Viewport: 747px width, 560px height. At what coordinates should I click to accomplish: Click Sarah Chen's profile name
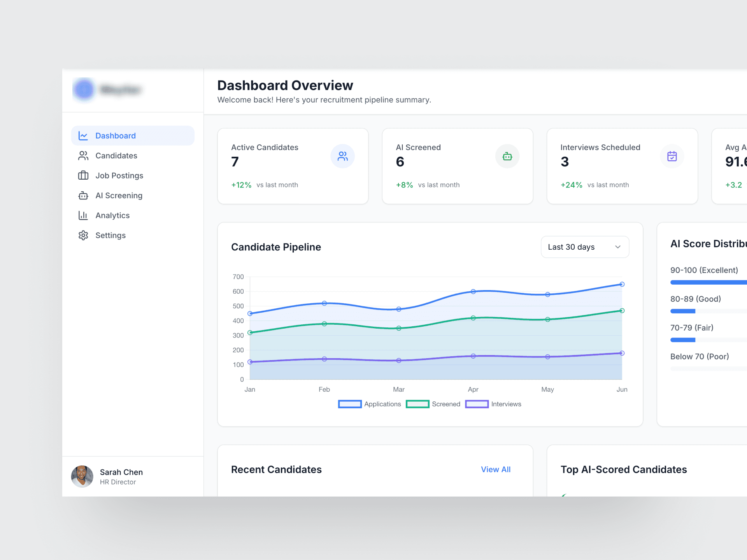tap(121, 472)
